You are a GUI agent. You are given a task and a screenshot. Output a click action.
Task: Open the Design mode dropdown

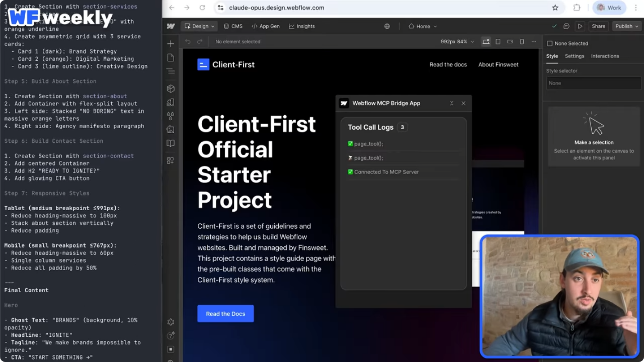pos(199,26)
